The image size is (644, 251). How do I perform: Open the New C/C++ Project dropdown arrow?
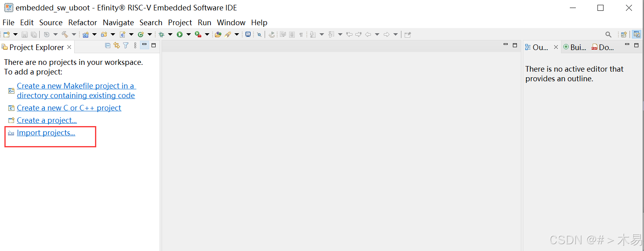pos(94,34)
